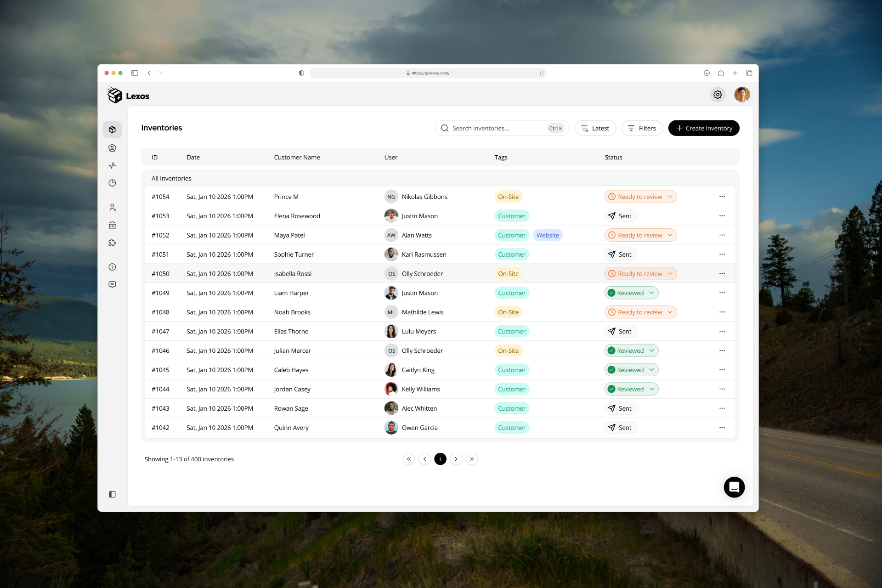Open the inventories box icon in sidebar
Image resolution: width=882 pixels, height=588 pixels.
tap(112, 130)
